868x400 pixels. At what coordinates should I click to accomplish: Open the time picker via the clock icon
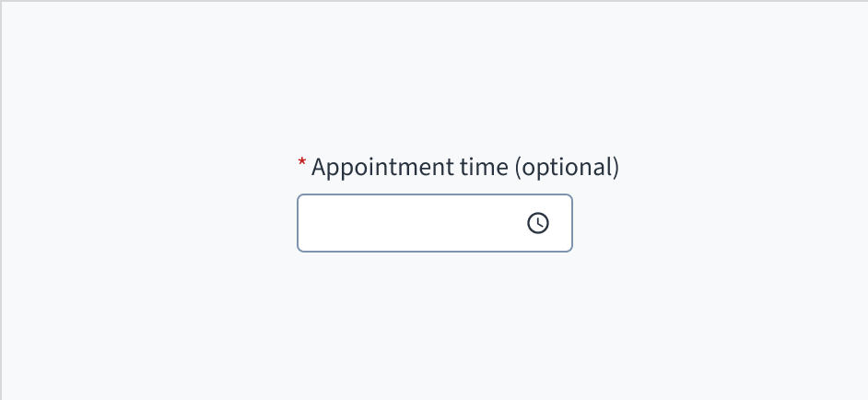coord(538,223)
